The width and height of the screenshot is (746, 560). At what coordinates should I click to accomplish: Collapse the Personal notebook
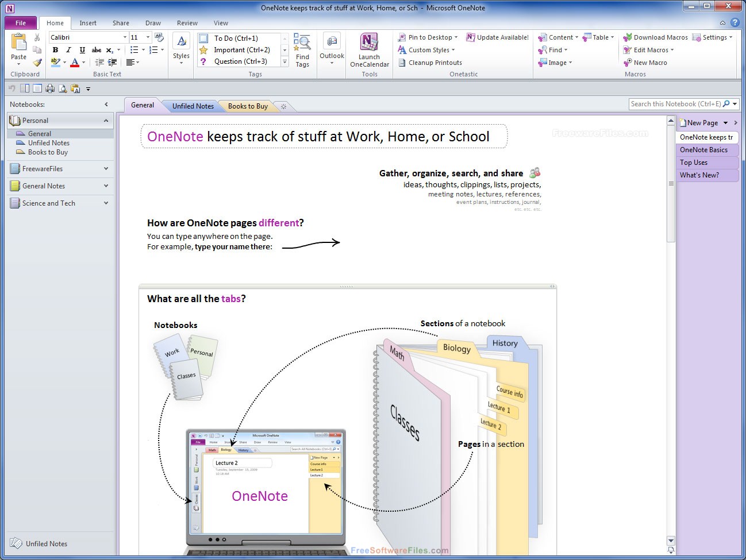[106, 121]
